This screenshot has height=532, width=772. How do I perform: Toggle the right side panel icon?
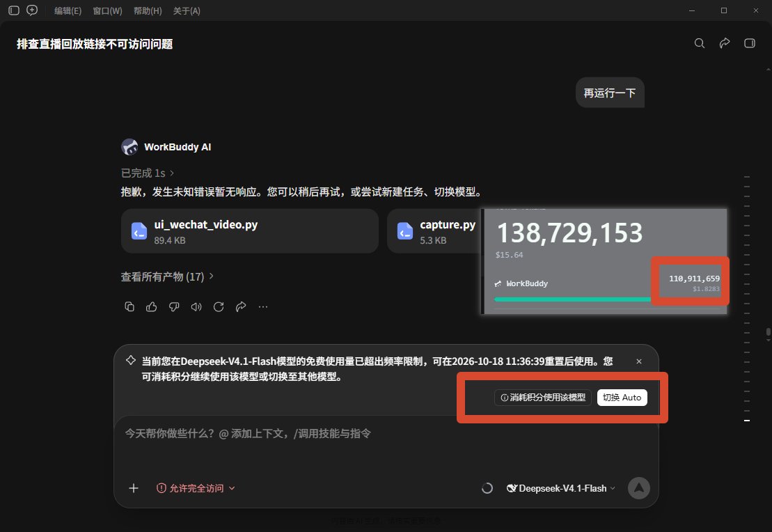(749, 43)
